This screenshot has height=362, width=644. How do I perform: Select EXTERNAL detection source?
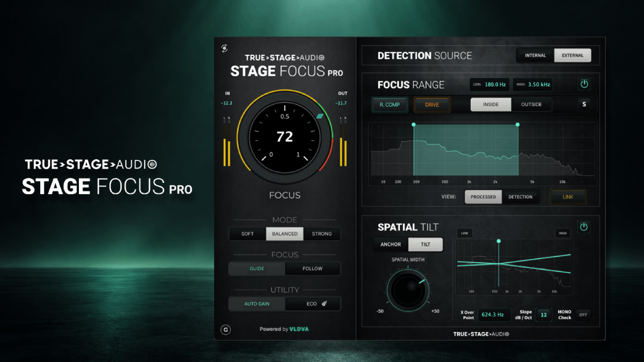[573, 55]
